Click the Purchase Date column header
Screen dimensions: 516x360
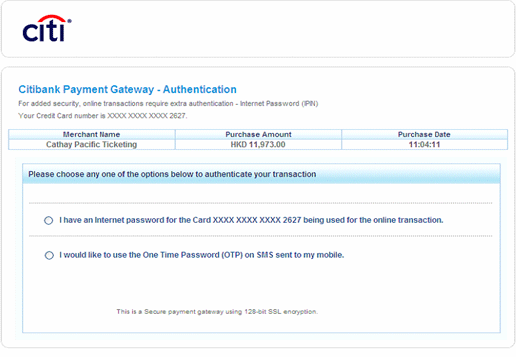pos(424,134)
